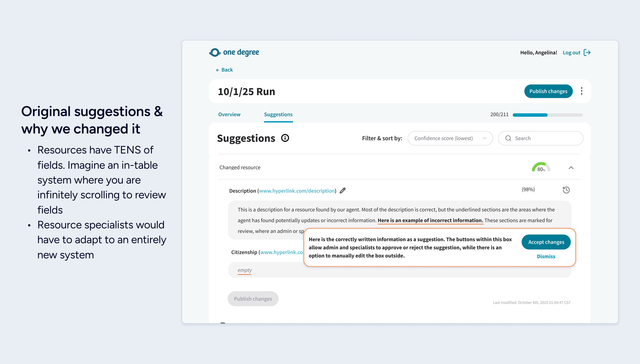Click the pencil edit icon for Description
This screenshot has height=364, width=640.
click(343, 191)
